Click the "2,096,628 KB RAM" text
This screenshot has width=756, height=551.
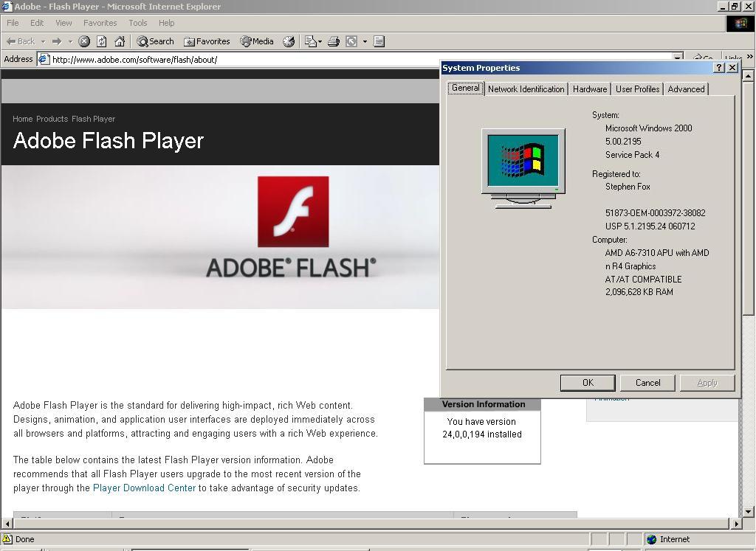pos(639,292)
